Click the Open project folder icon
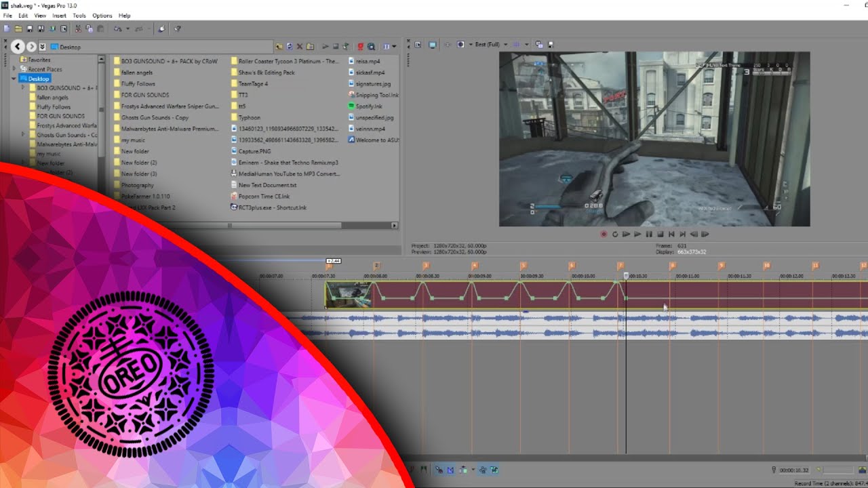The height and width of the screenshot is (488, 868). pos(18,28)
